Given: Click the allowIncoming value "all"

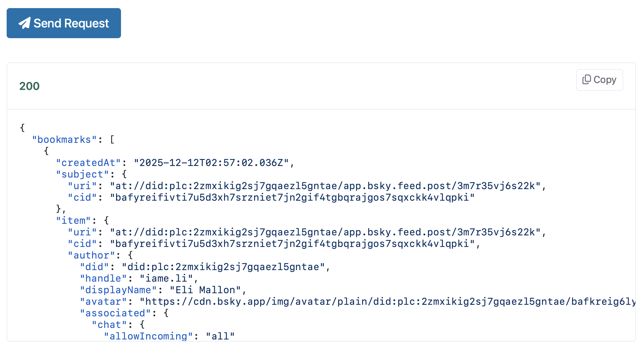Looking at the screenshot, I should pyautogui.click(x=220, y=336).
